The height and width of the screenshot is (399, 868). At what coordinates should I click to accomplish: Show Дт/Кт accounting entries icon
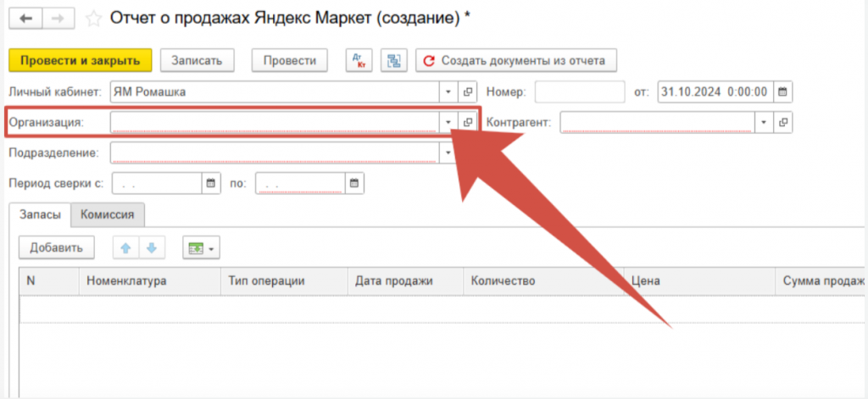[359, 60]
